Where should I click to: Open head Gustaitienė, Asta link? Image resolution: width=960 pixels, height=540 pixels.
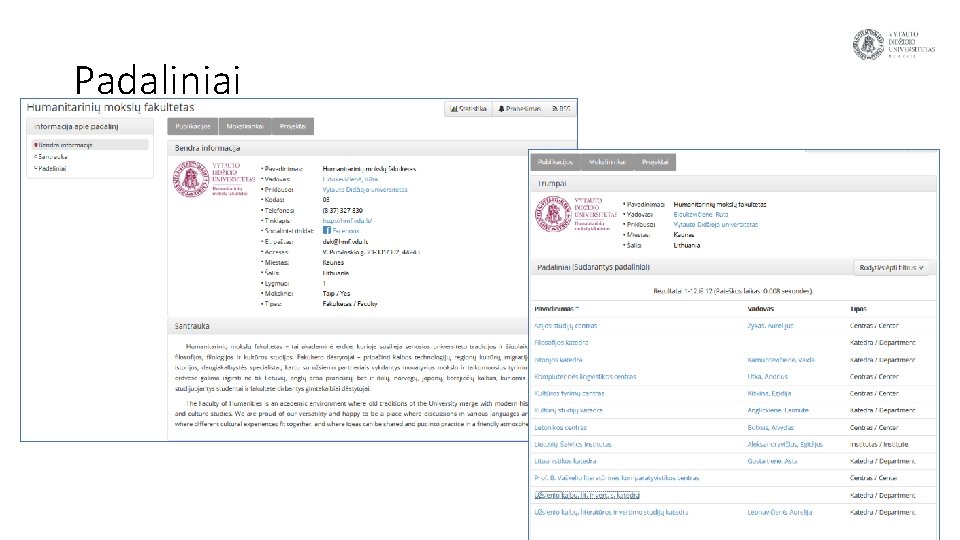[772, 461]
